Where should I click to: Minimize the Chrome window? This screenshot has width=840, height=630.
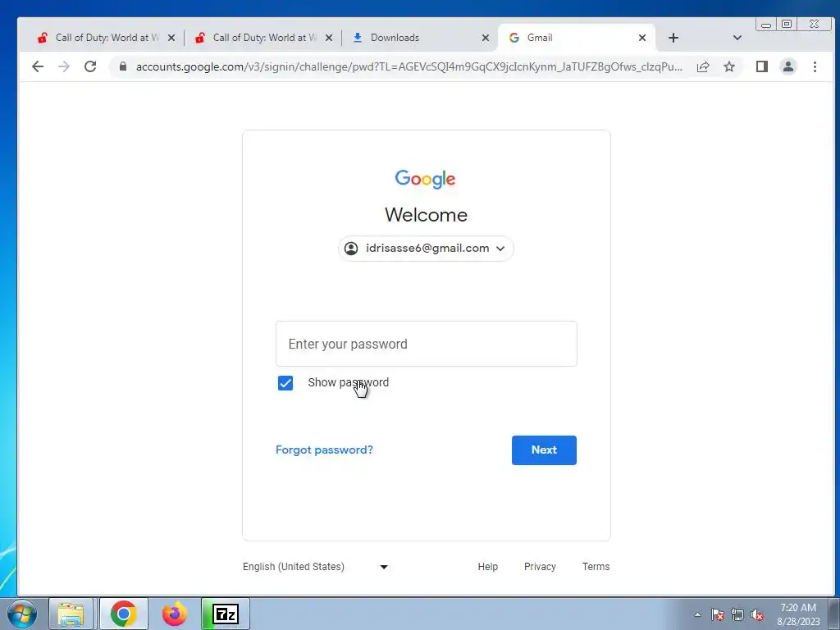[x=766, y=25]
